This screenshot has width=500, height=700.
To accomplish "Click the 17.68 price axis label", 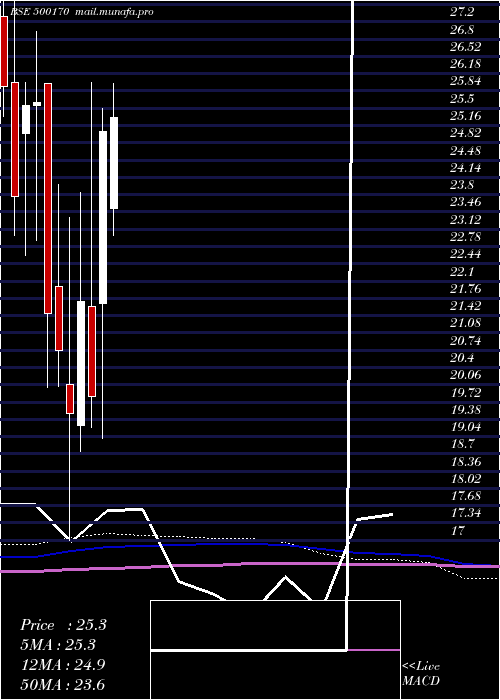I will [465, 496].
